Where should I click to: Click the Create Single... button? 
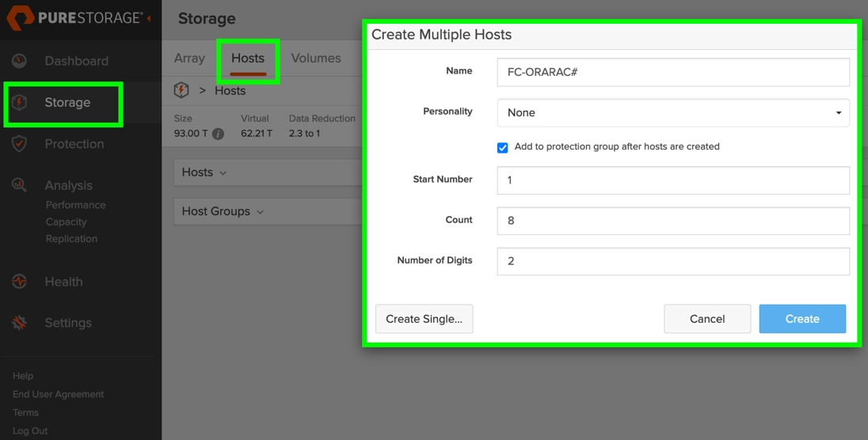click(424, 319)
